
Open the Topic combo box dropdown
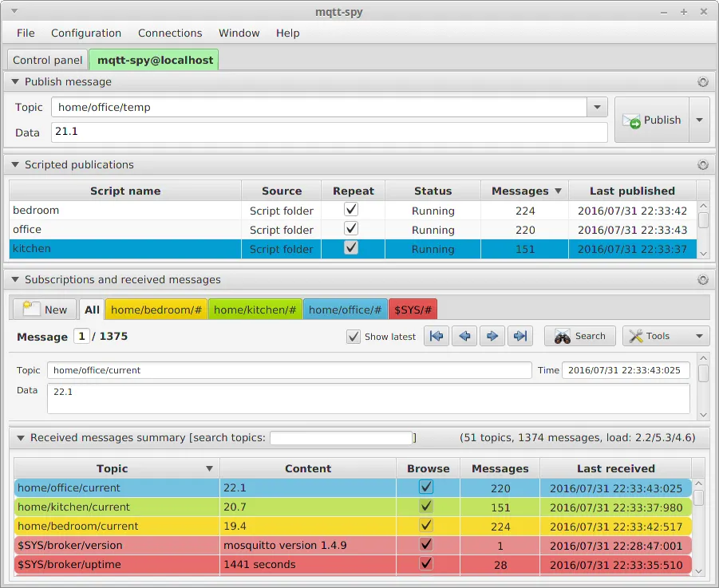click(597, 107)
